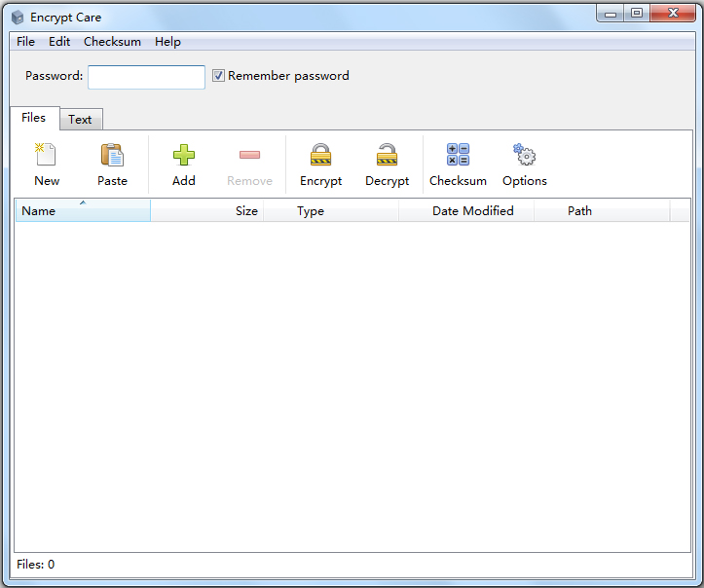Click the Paste clipboard icon

point(112,155)
